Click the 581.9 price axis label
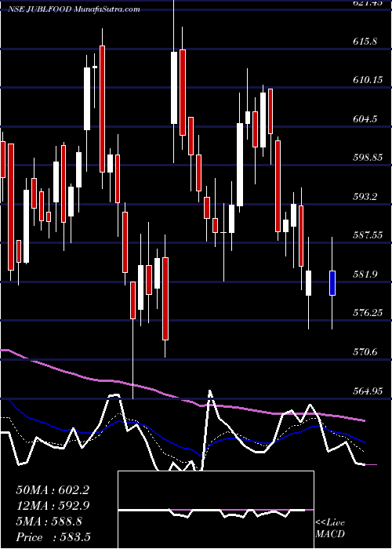This screenshot has width=392, height=549. tap(365, 274)
